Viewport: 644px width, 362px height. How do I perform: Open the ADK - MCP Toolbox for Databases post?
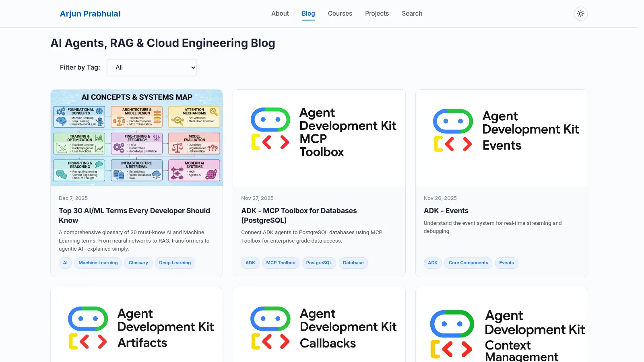299,216
